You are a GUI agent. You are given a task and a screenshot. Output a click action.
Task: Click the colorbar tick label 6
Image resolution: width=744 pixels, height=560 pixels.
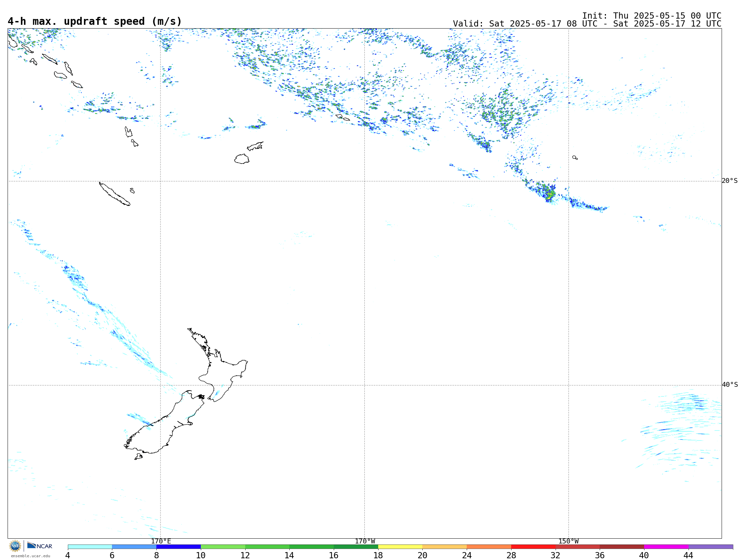click(x=112, y=556)
